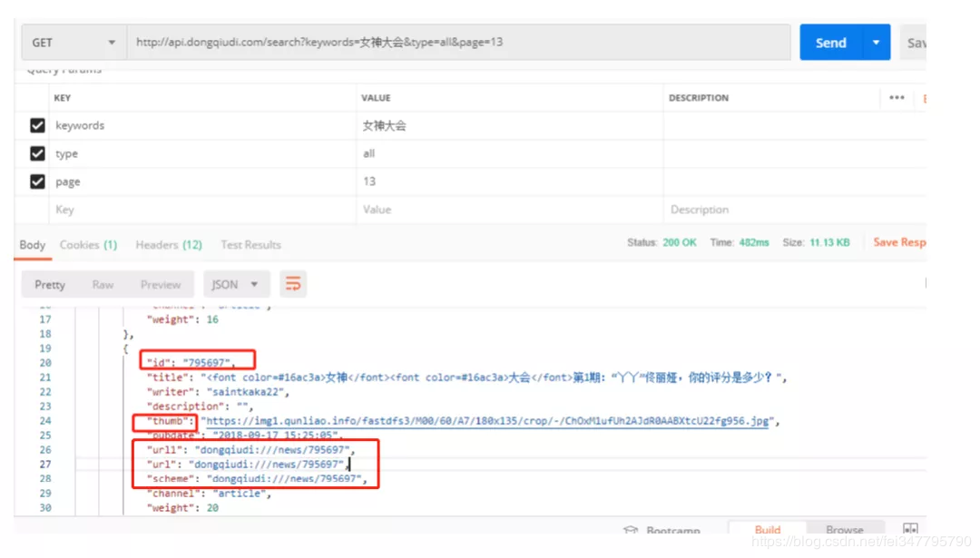
Task: Switch to Pretty view
Action: (50, 285)
